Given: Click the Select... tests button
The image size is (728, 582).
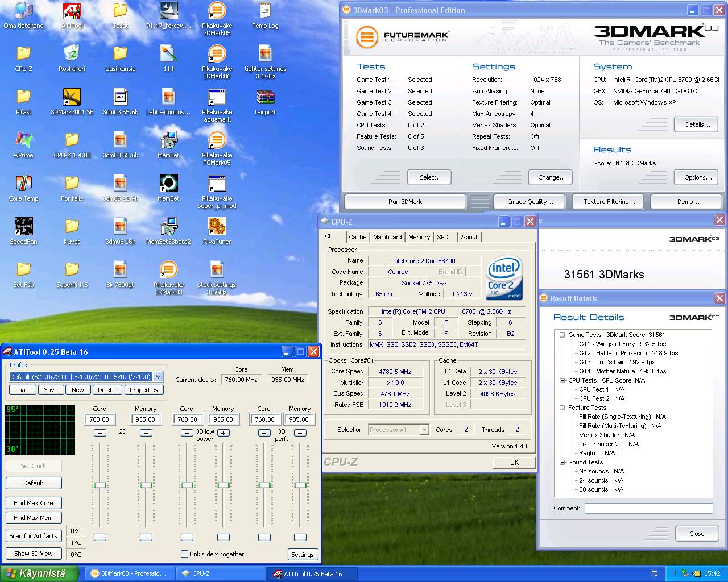Looking at the screenshot, I should pos(431,177).
